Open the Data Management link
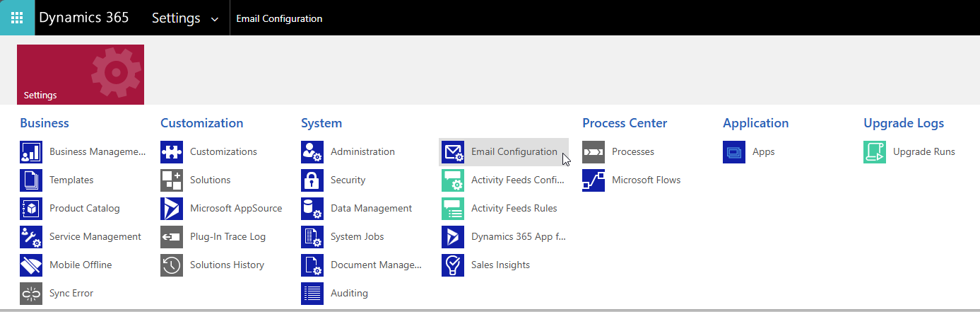The image size is (980, 312). click(371, 208)
